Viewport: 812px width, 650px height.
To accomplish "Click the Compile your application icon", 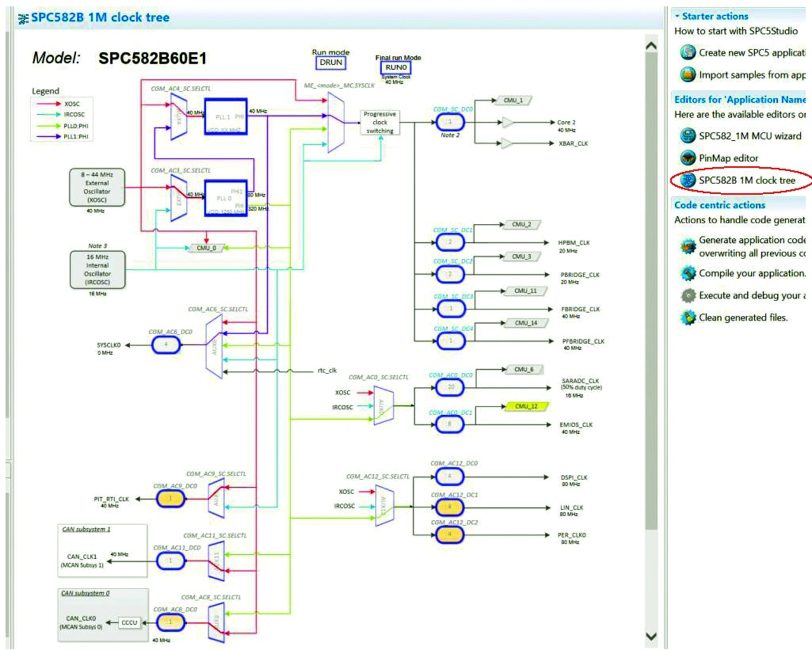I will pyautogui.click(x=688, y=273).
